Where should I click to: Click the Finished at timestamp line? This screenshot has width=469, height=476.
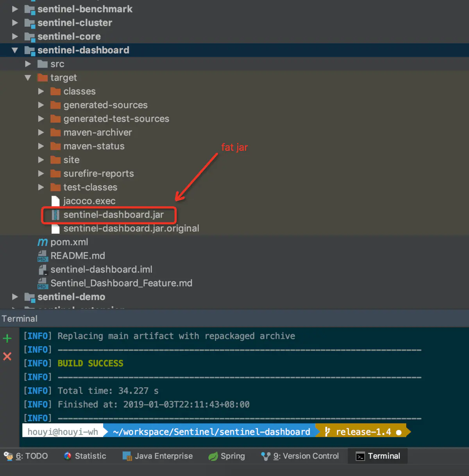pyautogui.click(x=154, y=404)
